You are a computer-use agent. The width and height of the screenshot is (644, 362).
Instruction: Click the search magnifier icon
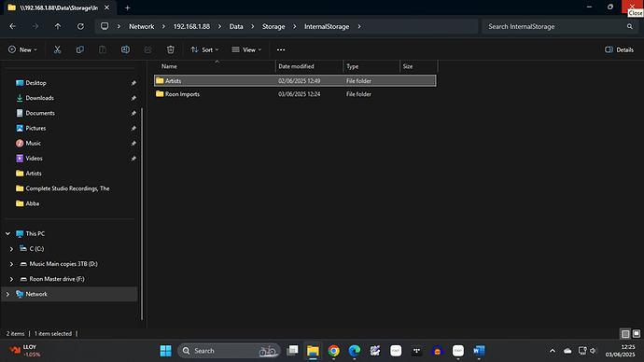point(630,26)
